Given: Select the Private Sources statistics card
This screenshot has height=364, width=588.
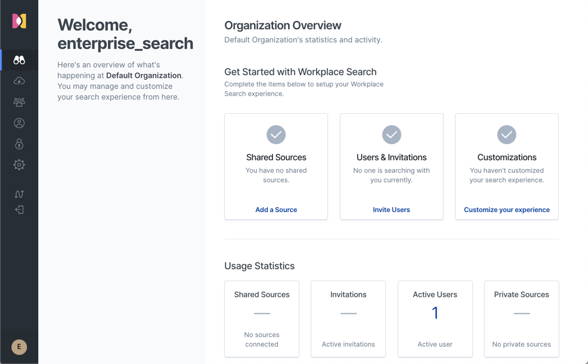Looking at the screenshot, I should tap(521, 319).
